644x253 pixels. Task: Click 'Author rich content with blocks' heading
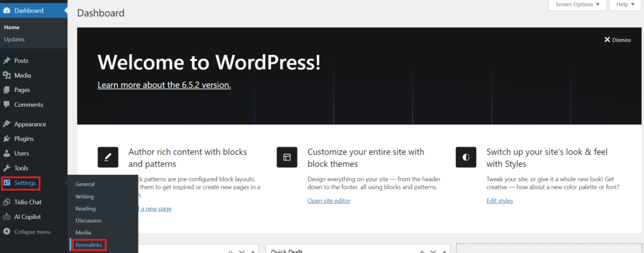pyautogui.click(x=187, y=158)
